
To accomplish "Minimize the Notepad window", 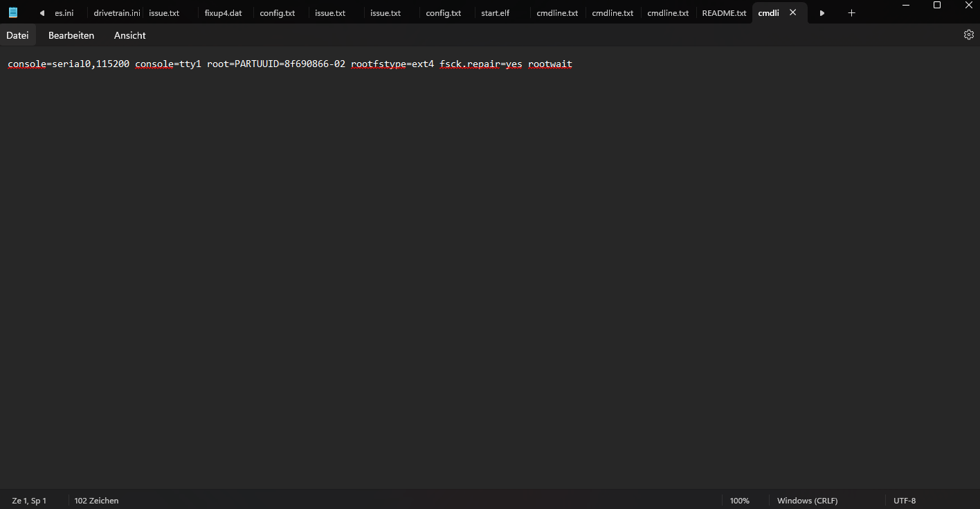I will point(905,6).
